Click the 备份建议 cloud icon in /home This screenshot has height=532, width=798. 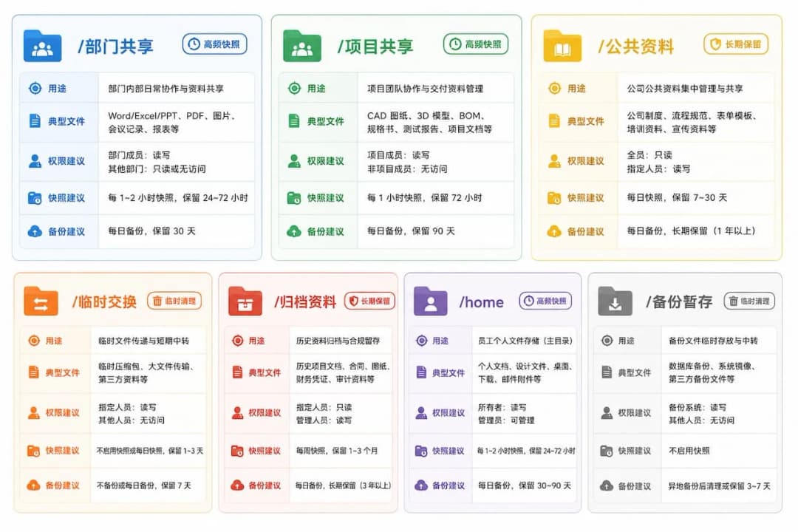[421, 485]
